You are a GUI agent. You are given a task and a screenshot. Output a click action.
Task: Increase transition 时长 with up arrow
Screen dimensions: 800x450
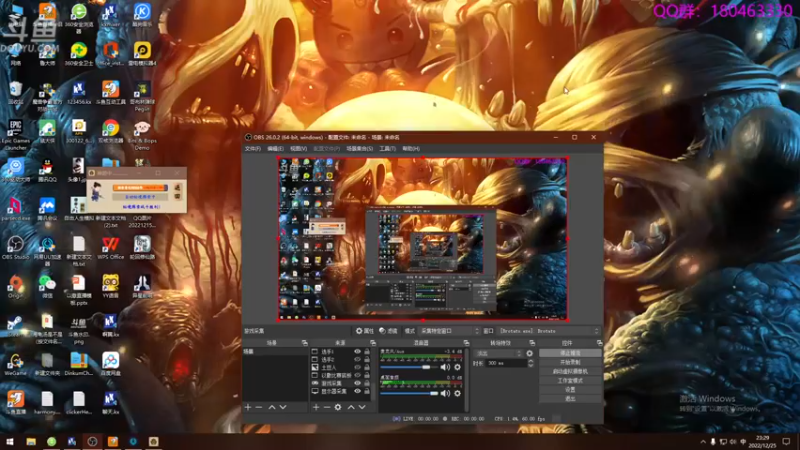tap(531, 361)
